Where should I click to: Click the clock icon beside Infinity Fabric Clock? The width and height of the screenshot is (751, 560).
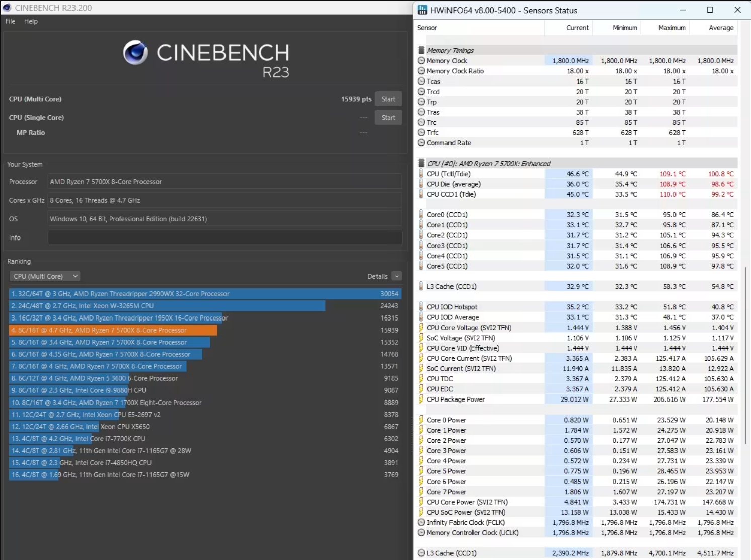(x=421, y=522)
